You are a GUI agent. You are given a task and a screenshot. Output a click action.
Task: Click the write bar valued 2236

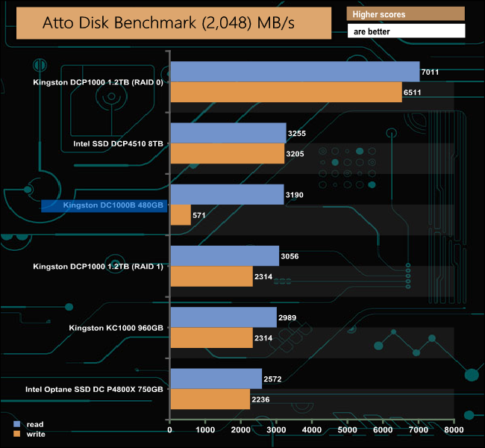210,399
